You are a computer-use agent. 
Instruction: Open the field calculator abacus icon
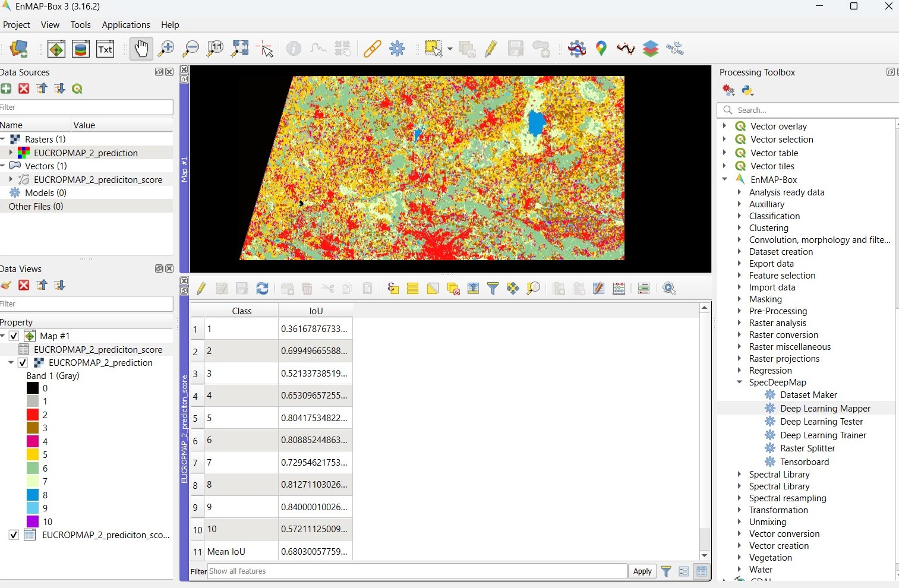coord(619,289)
